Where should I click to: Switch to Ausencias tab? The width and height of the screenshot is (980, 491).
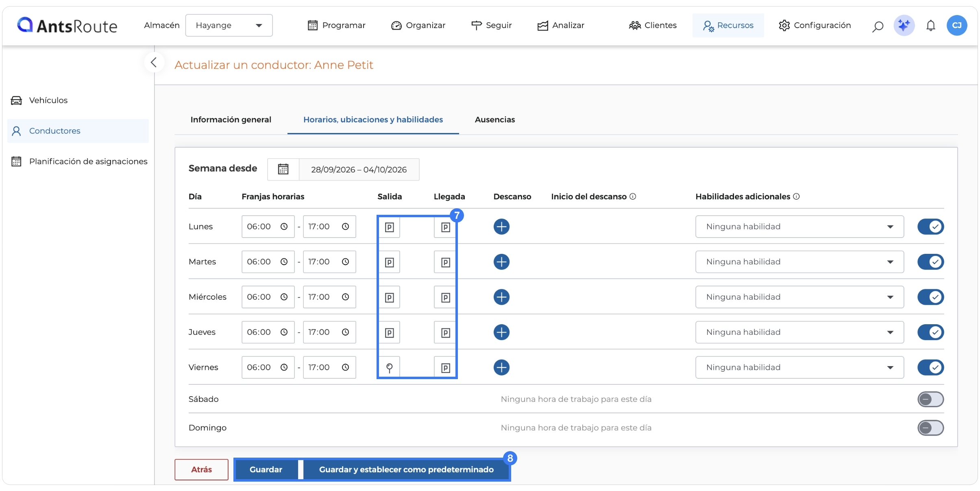[x=494, y=120]
